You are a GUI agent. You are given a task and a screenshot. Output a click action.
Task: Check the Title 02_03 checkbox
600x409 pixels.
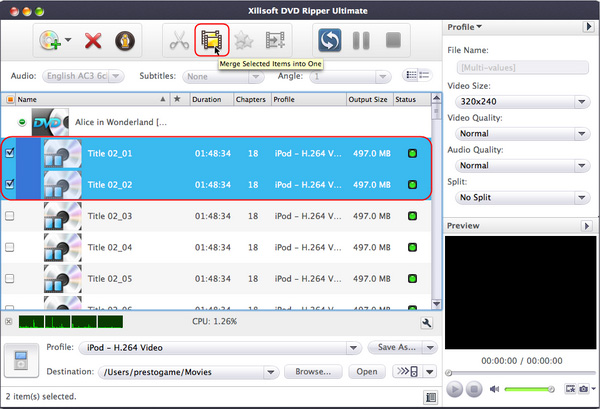10,216
